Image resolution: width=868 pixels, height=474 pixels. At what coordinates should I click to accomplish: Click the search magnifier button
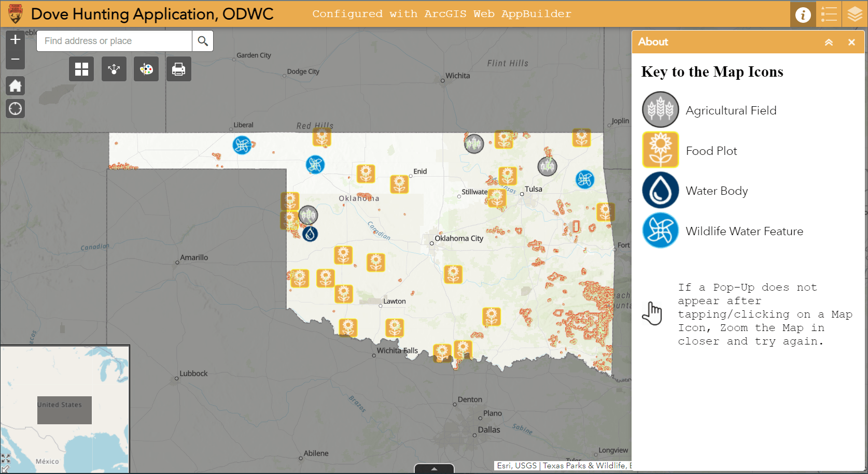pos(202,40)
